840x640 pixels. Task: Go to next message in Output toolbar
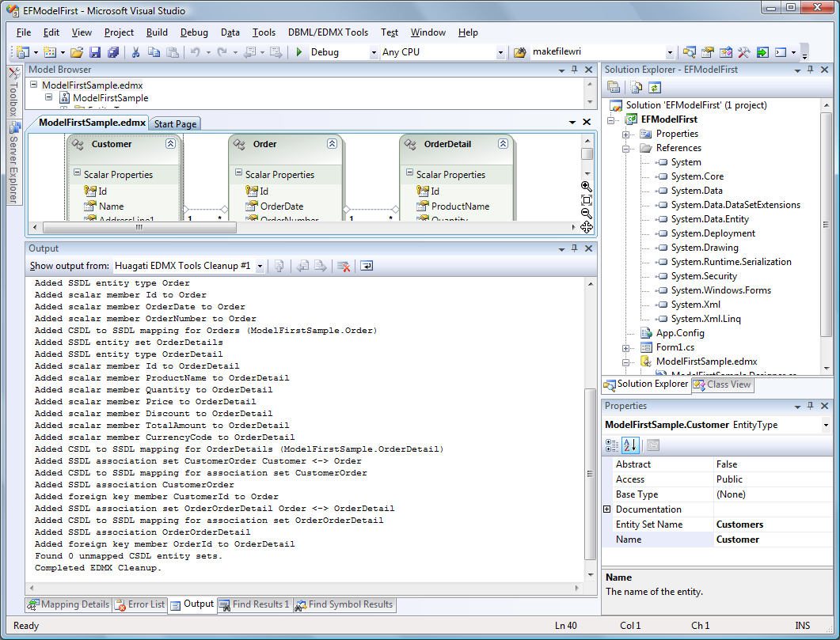321,266
